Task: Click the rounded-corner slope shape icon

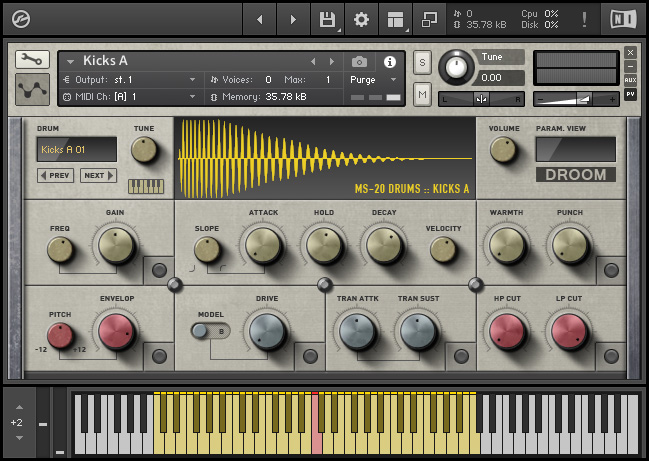Action: click(x=223, y=268)
